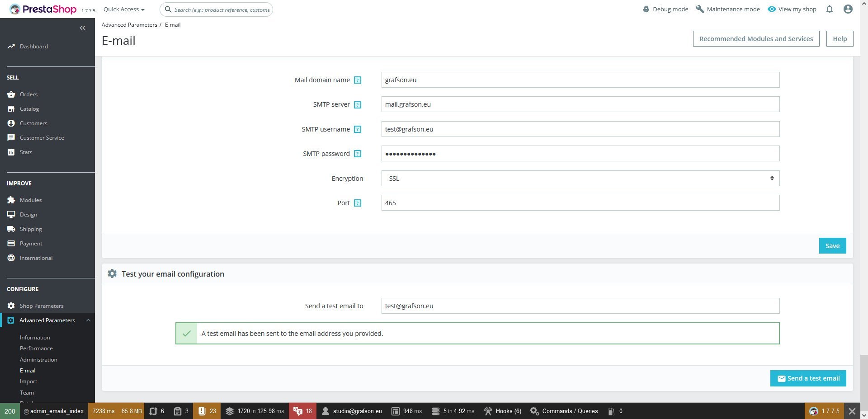Click the Port field showing 465
Viewport: 868px width, 419px height.
click(x=580, y=203)
